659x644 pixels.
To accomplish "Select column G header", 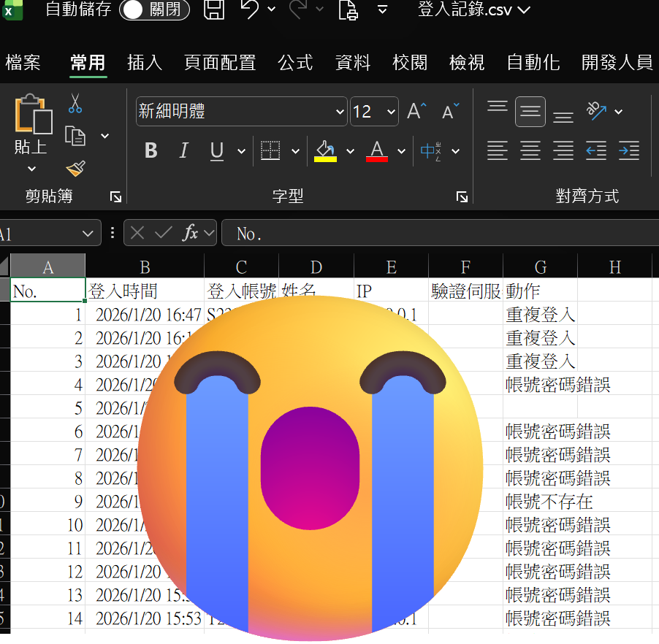I will [540, 267].
